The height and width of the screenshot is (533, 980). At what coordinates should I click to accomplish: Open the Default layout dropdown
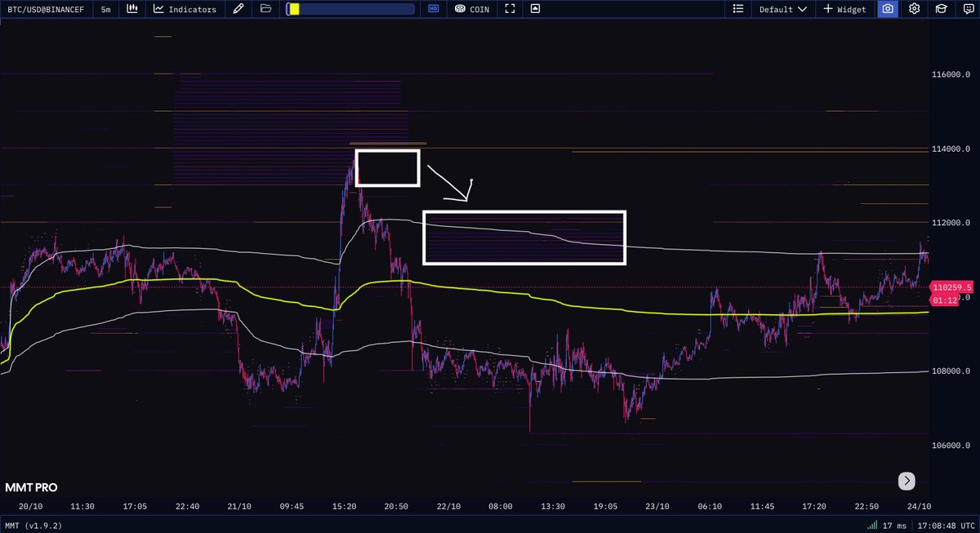(x=782, y=9)
